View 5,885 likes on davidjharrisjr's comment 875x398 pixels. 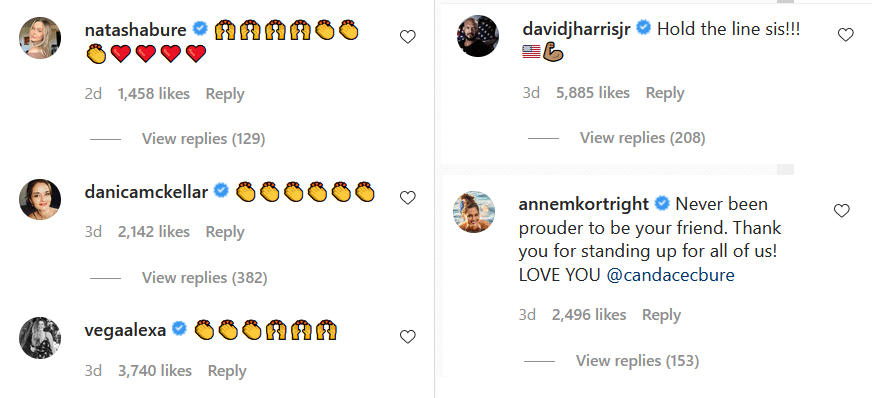[x=593, y=93]
